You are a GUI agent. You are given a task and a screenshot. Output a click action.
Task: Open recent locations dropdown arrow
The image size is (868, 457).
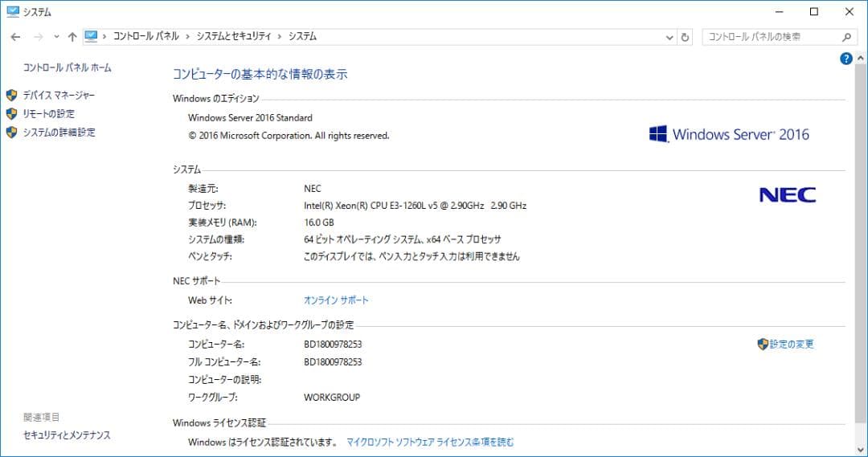(x=56, y=37)
